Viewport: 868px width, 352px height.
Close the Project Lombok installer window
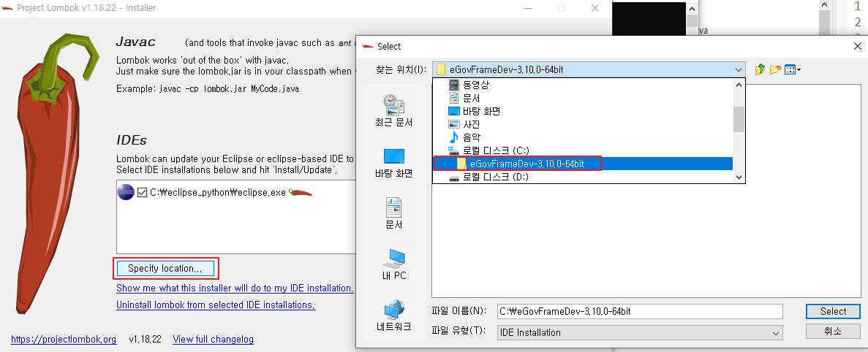595,8
